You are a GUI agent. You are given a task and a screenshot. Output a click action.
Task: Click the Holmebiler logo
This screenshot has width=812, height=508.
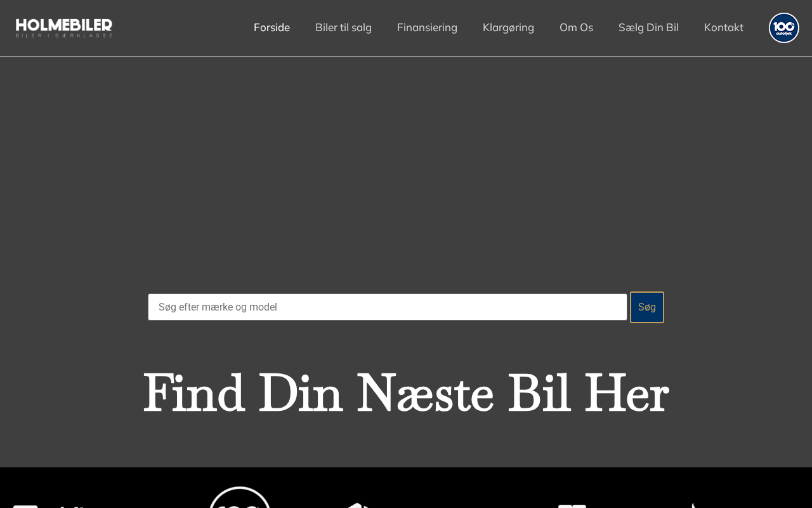point(64,28)
